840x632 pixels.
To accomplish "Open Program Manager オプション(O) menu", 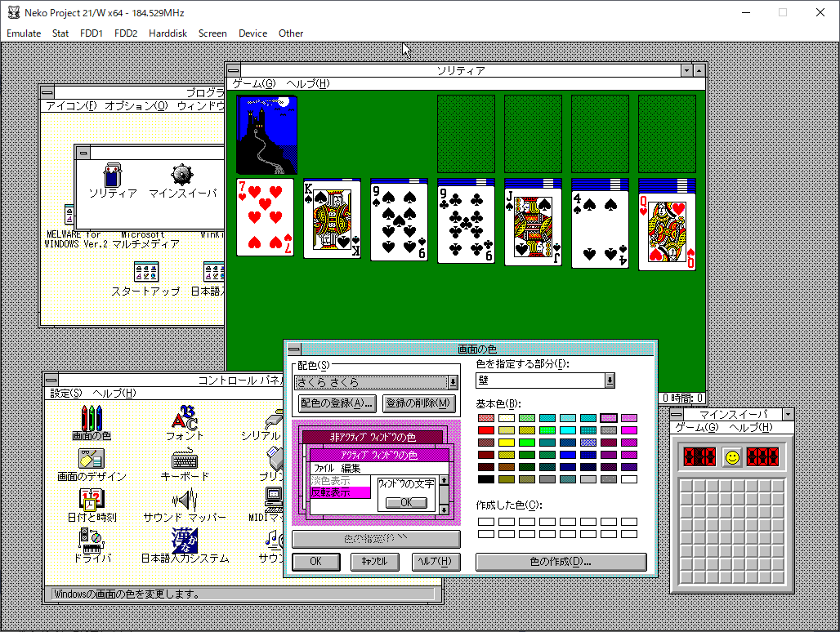I will tap(136, 105).
